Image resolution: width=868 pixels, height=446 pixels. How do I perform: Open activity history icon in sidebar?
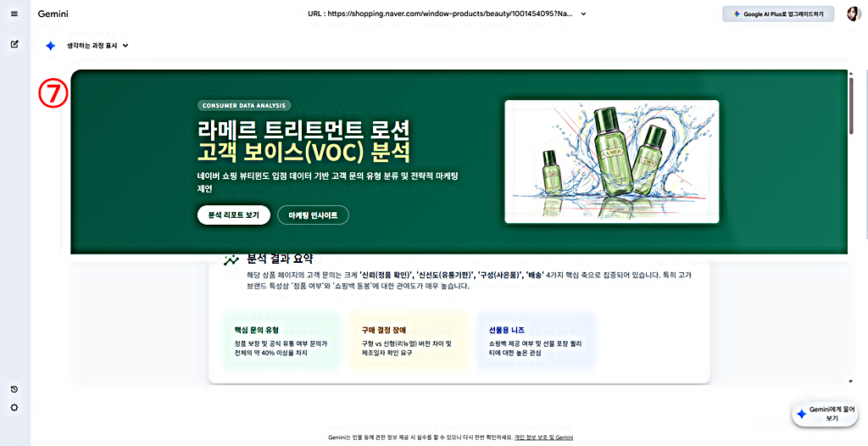pos(14,389)
